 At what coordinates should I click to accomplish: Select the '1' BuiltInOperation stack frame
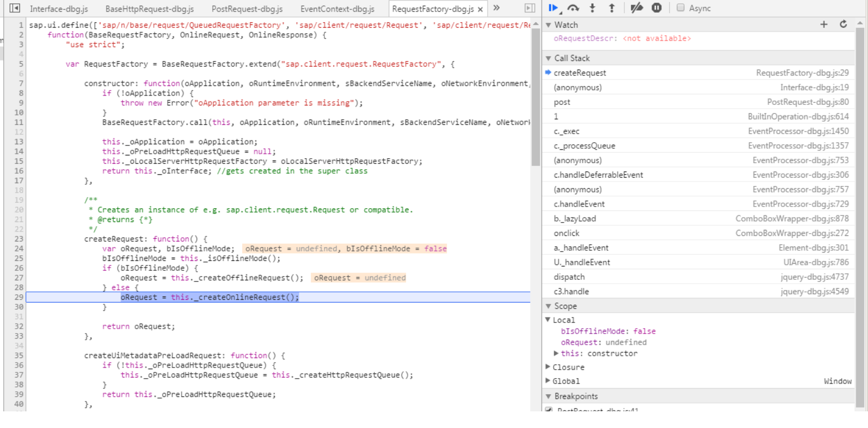(x=698, y=117)
